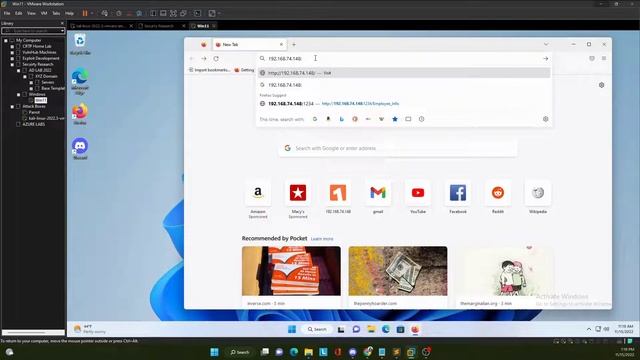Expand the Exploit Development folder

pos(12,58)
